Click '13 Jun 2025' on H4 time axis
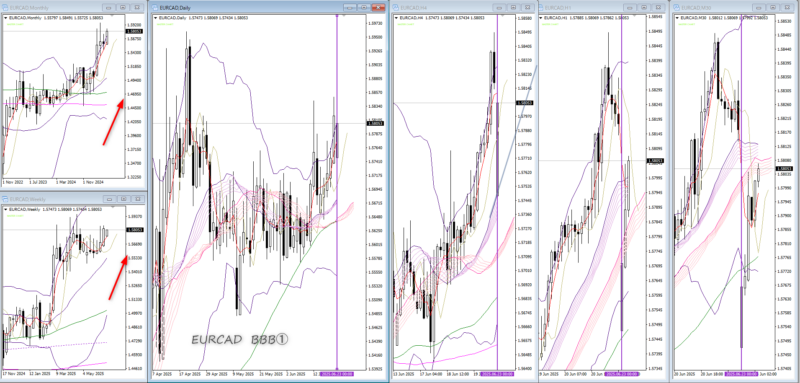The width and height of the screenshot is (800, 383). click(x=403, y=374)
